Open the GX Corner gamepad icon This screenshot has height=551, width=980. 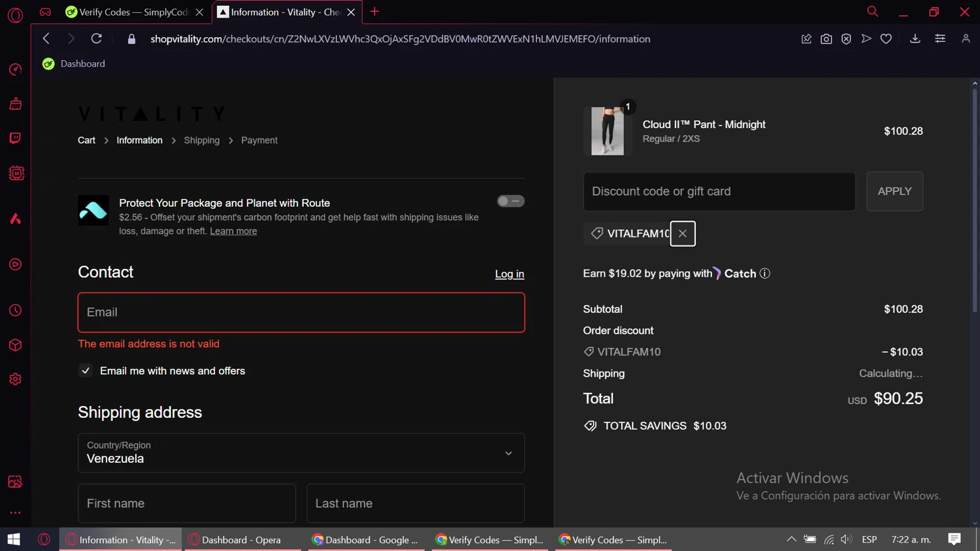[x=45, y=12]
